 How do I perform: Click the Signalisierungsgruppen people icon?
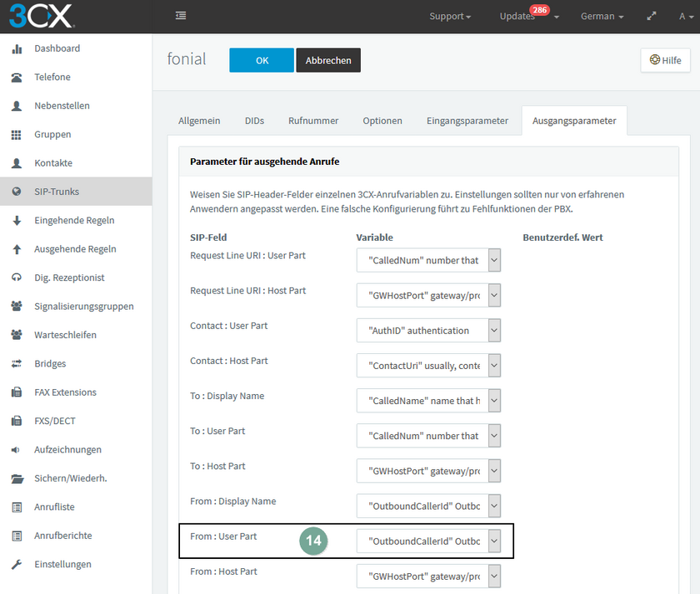pos(17,306)
